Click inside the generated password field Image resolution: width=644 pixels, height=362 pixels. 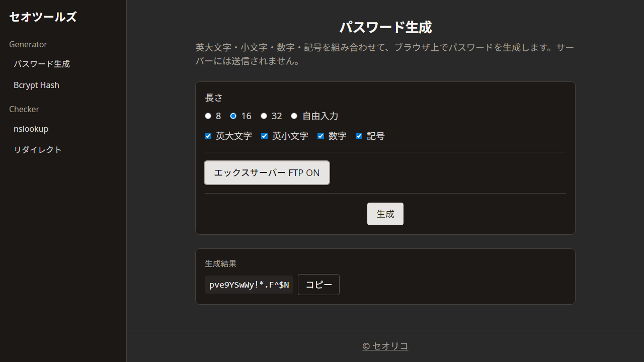tap(249, 285)
